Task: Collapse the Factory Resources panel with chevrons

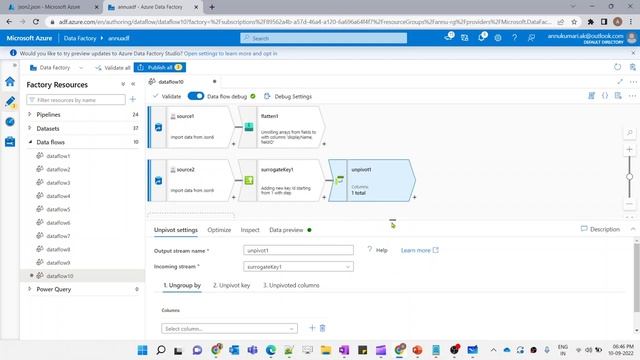Action: (x=133, y=84)
